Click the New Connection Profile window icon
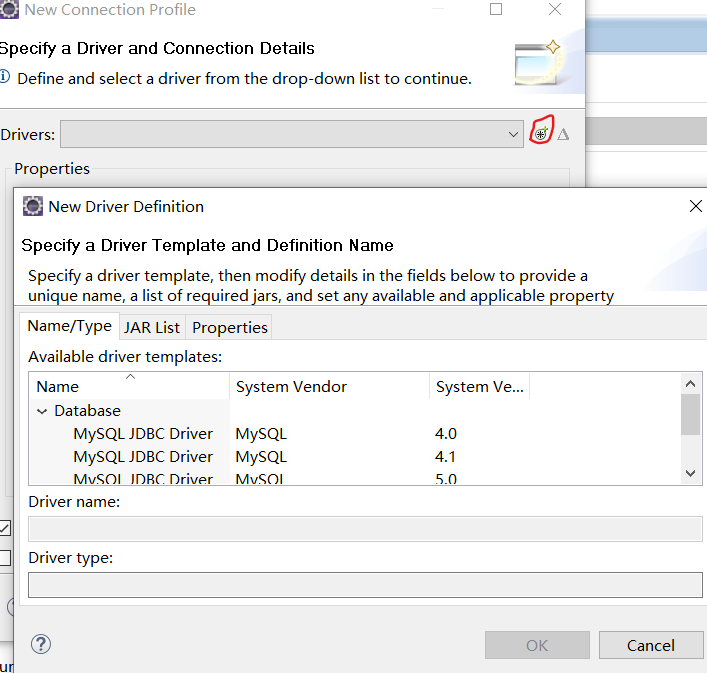 click(9, 9)
